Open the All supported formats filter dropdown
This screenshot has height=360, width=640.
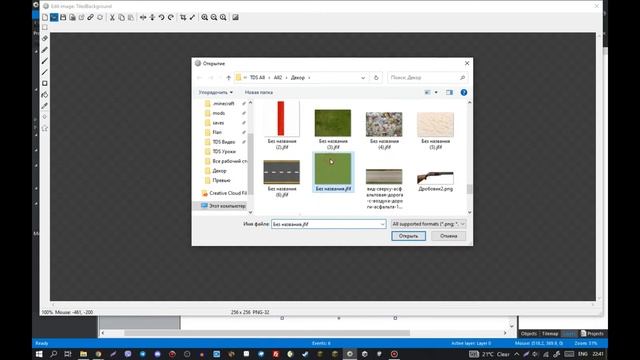coord(428,224)
